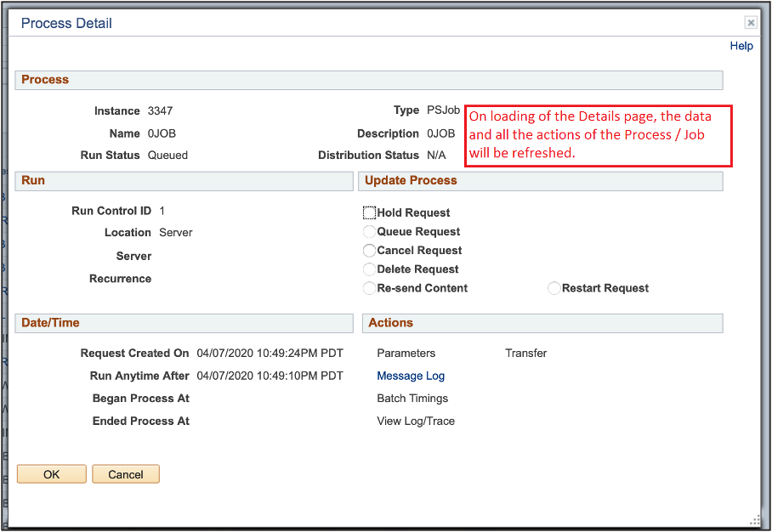Screen dimensions: 772x532
Task: Open the View Log/Trace page
Action: coord(416,421)
